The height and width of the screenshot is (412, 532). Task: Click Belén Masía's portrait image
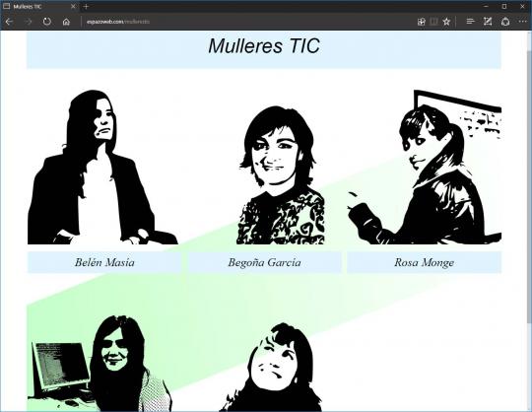coord(102,167)
